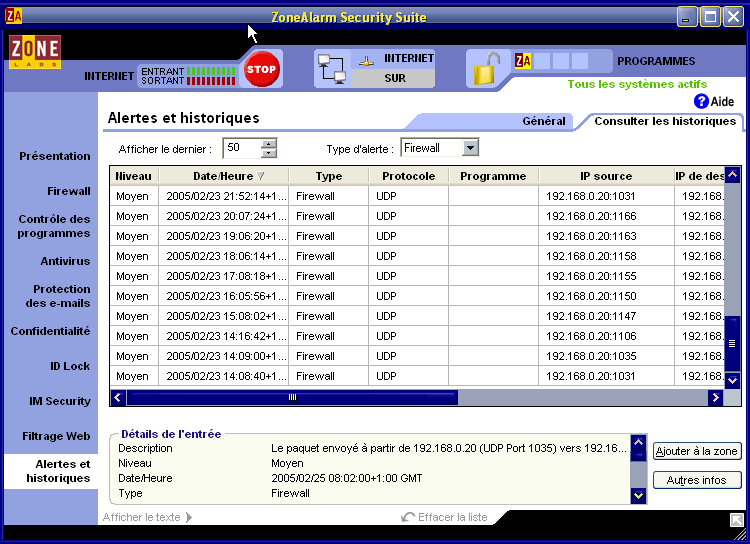Image resolution: width=750 pixels, height=544 pixels.
Task: Click the Autres infos button
Action: coord(697,480)
